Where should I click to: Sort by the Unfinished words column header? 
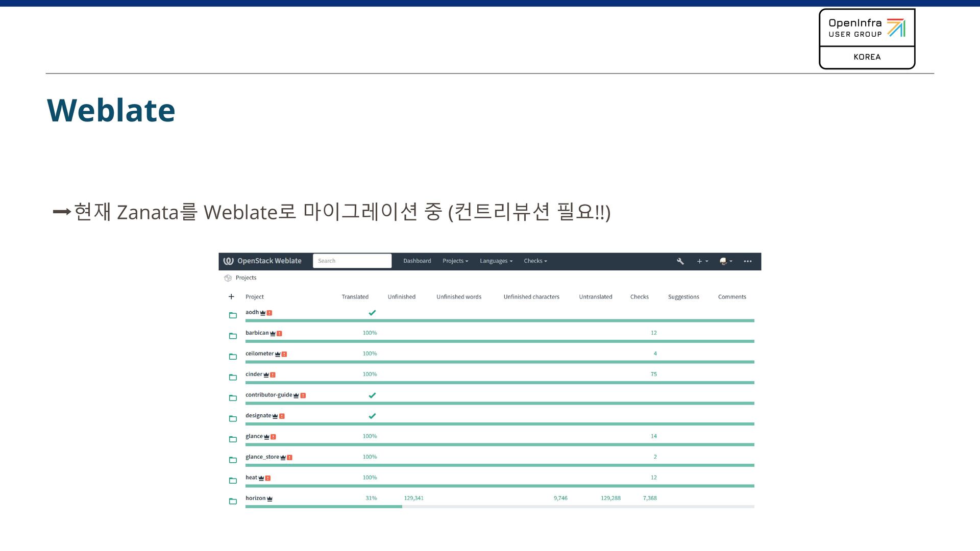click(459, 297)
